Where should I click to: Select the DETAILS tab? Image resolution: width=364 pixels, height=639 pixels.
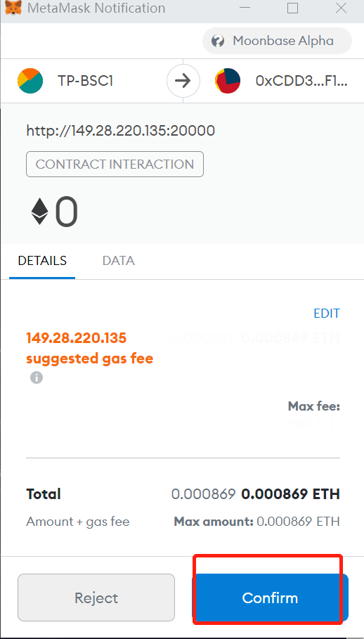tap(42, 260)
